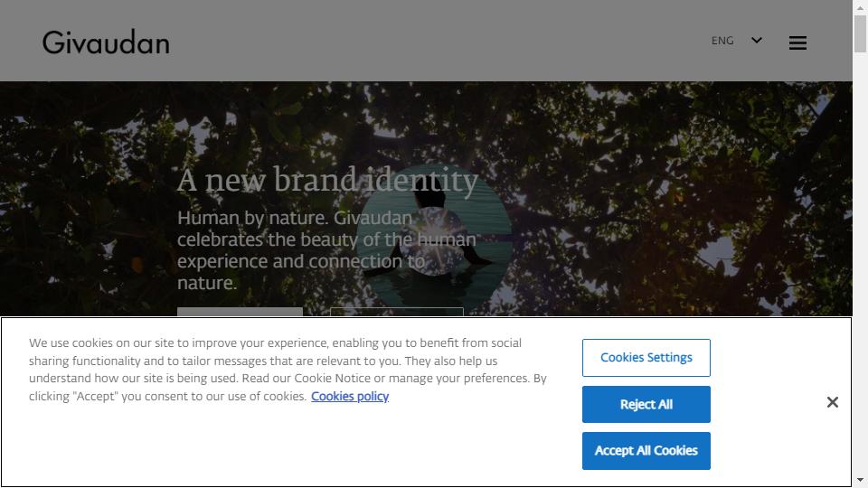Open the hamburger navigation menu
This screenshot has width=868, height=488.
point(797,42)
